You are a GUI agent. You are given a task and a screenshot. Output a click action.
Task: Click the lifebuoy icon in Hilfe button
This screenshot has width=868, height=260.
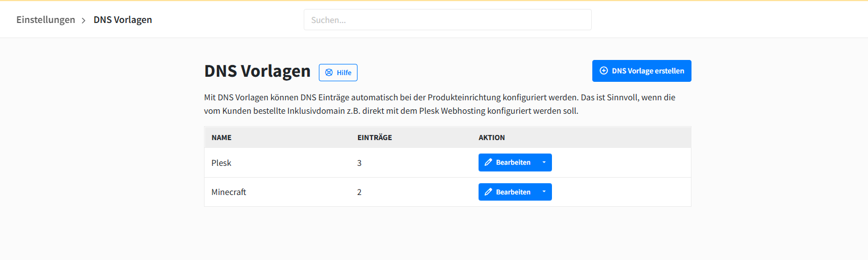point(329,72)
